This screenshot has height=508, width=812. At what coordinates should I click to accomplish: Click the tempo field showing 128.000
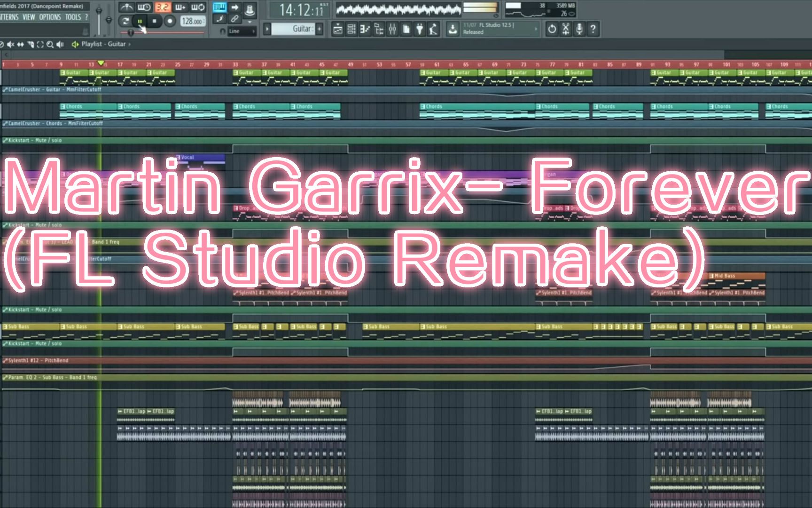point(193,21)
